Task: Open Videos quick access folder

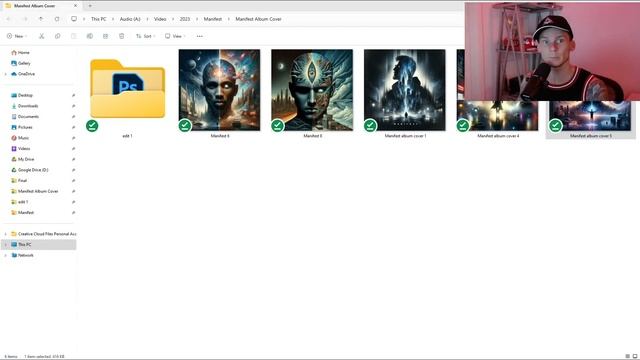Action: click(x=21, y=149)
